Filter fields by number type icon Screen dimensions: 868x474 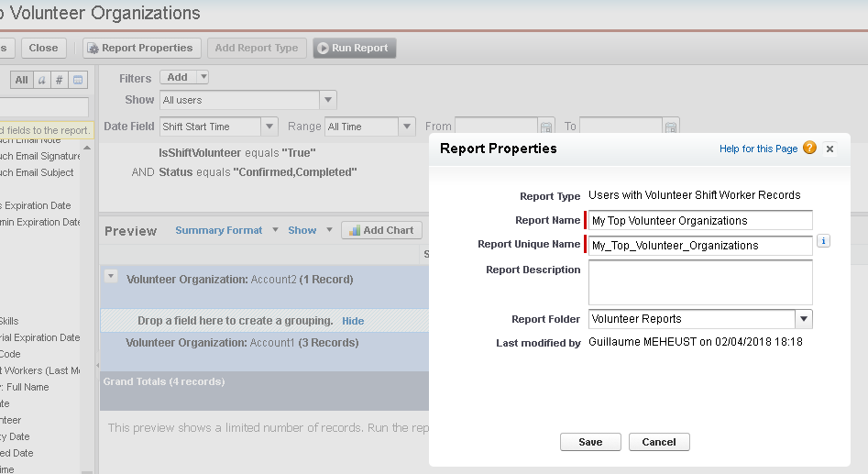(x=60, y=80)
